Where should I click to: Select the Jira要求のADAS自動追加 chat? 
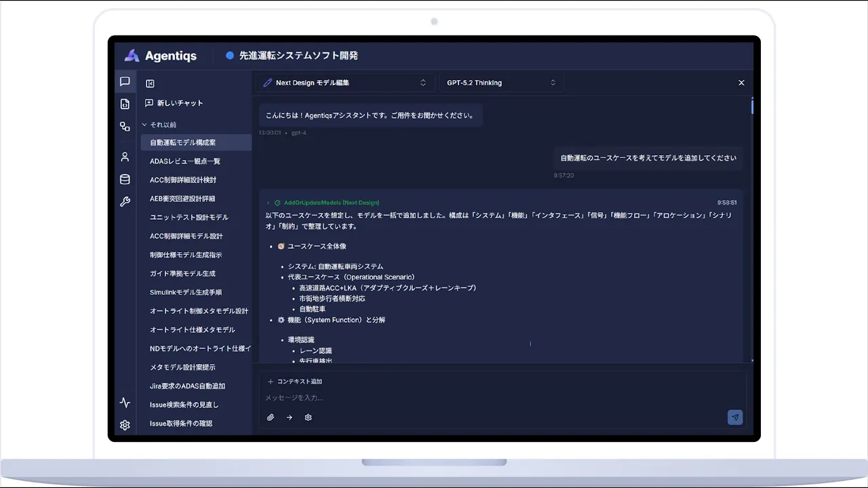pyautogui.click(x=196, y=386)
